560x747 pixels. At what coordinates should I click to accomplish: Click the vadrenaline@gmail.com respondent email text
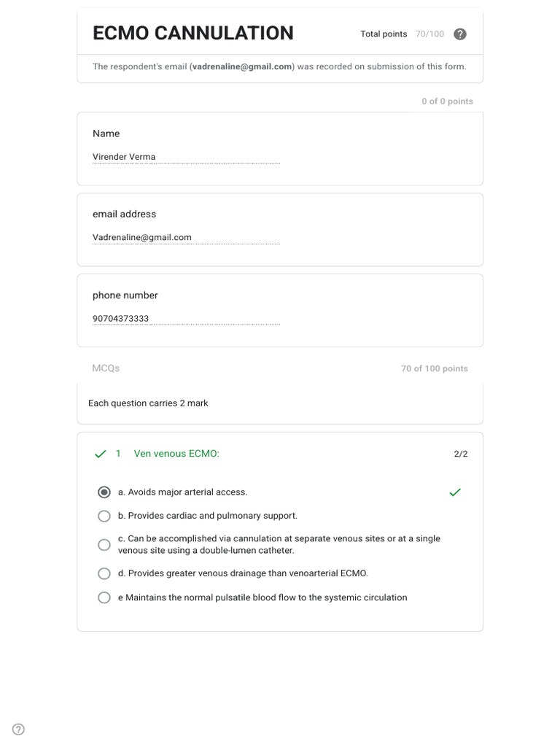(242, 66)
